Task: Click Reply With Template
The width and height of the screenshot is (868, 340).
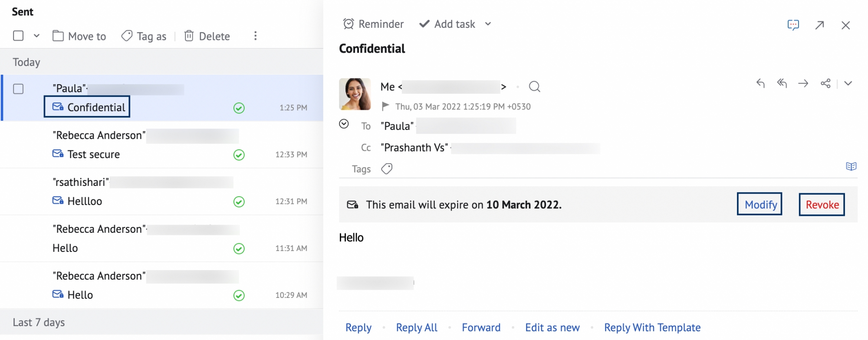Action: 652,327
